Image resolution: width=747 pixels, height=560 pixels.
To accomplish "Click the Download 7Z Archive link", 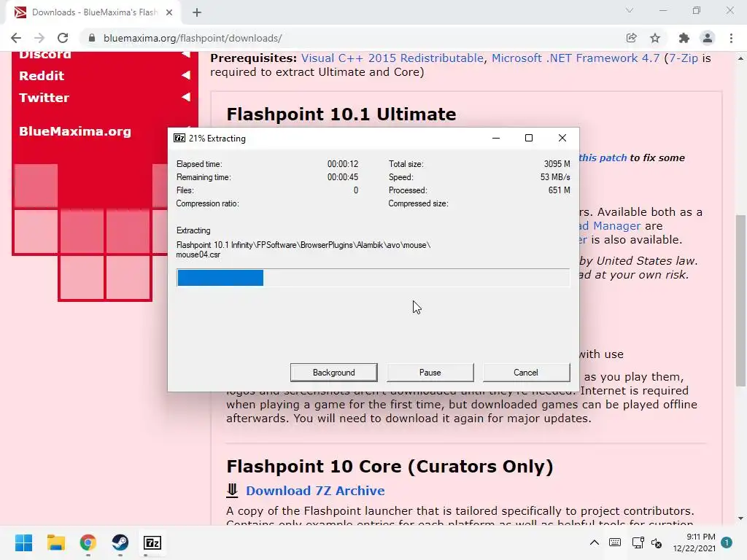I will [315, 491].
